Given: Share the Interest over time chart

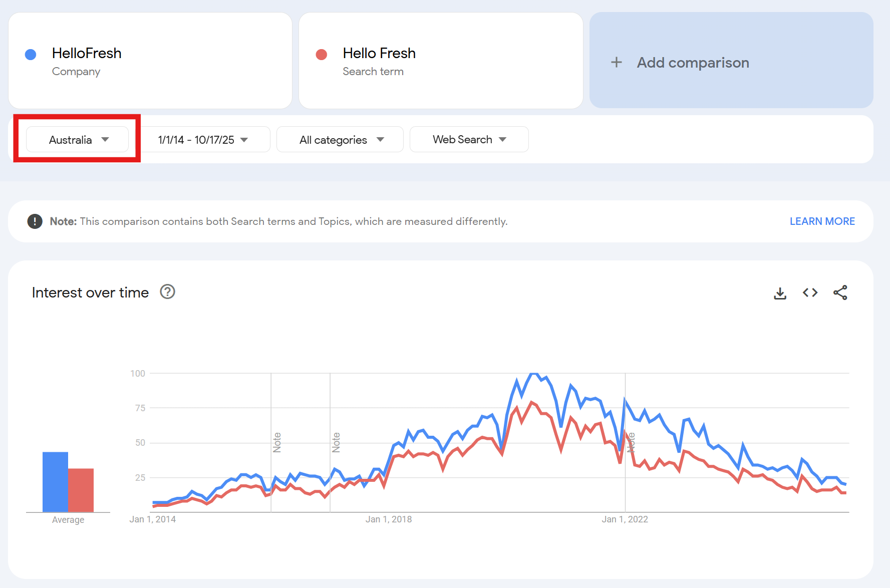Looking at the screenshot, I should point(840,292).
